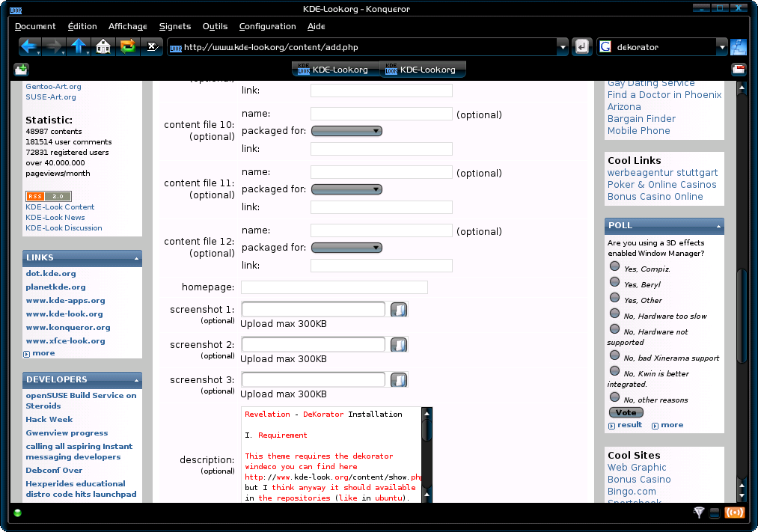
Task: View the poll result link
Action: coord(629,425)
